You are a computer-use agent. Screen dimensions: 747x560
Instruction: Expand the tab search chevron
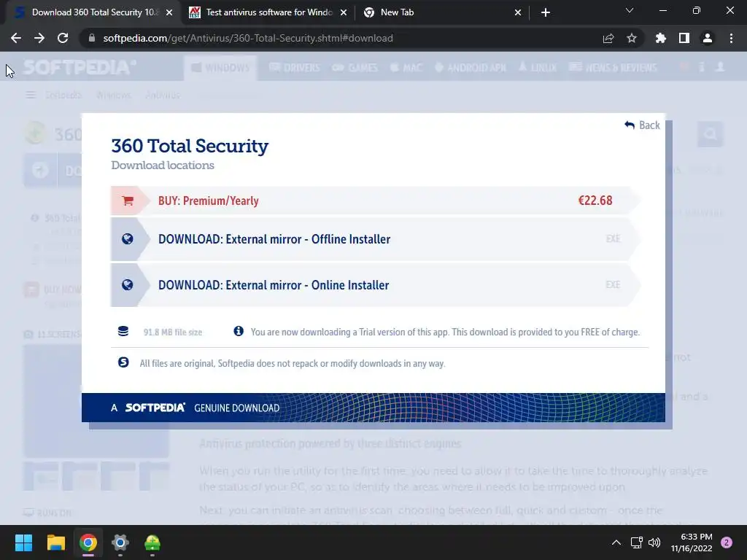pyautogui.click(x=630, y=10)
